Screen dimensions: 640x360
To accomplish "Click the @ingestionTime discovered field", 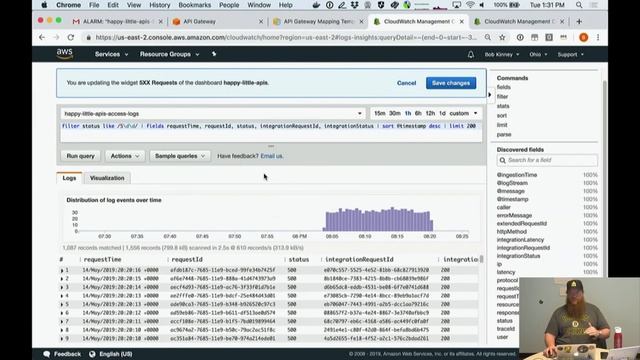I will tap(517, 175).
